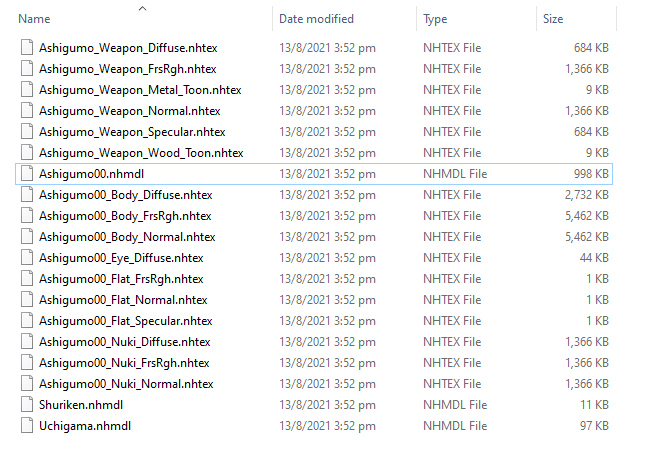This screenshot has width=647, height=469.
Task: Click the sort direction arrow above Name
Action: (142, 8)
